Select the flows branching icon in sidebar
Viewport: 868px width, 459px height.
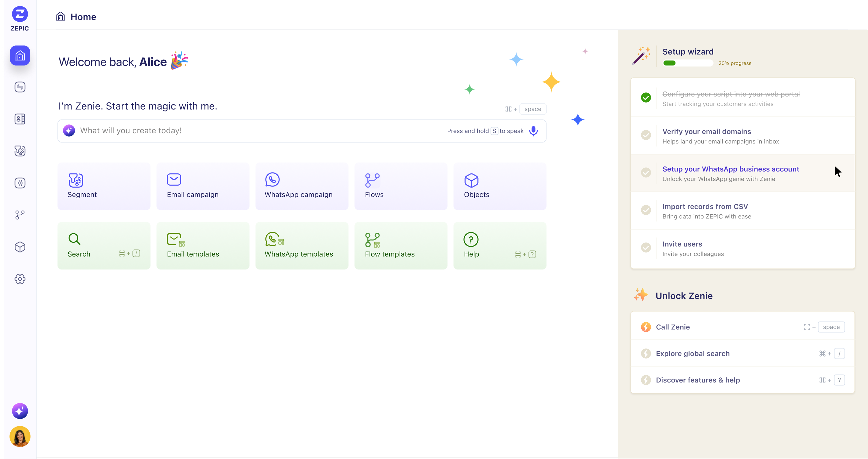(20, 215)
